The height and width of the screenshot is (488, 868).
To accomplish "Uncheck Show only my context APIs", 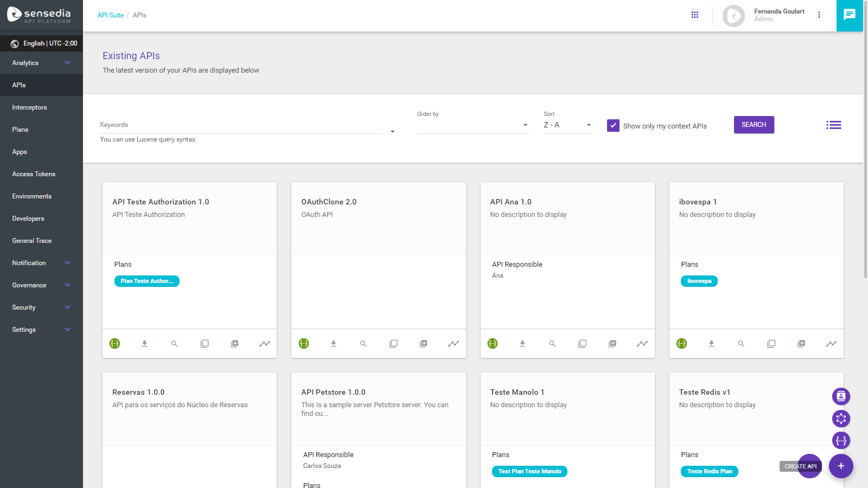I will [613, 126].
